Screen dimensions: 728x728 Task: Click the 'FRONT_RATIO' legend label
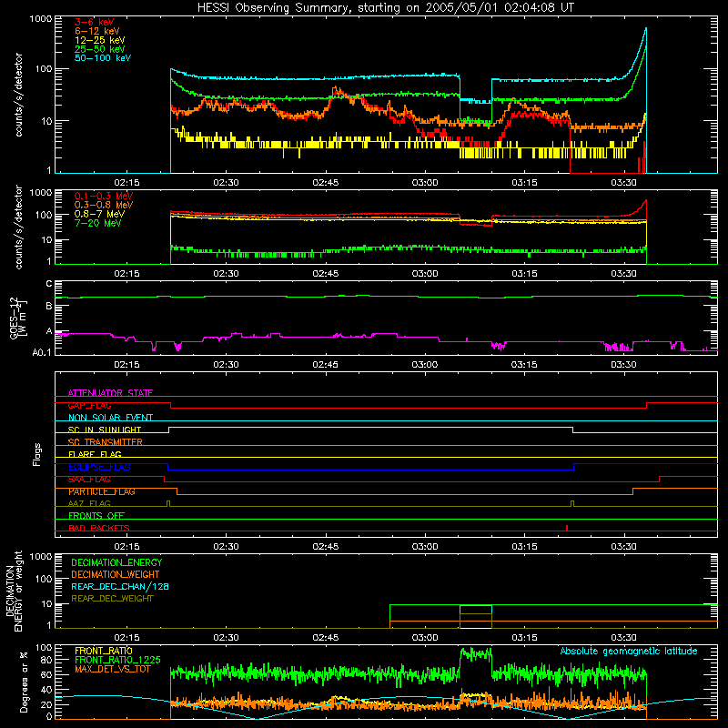coord(104,651)
